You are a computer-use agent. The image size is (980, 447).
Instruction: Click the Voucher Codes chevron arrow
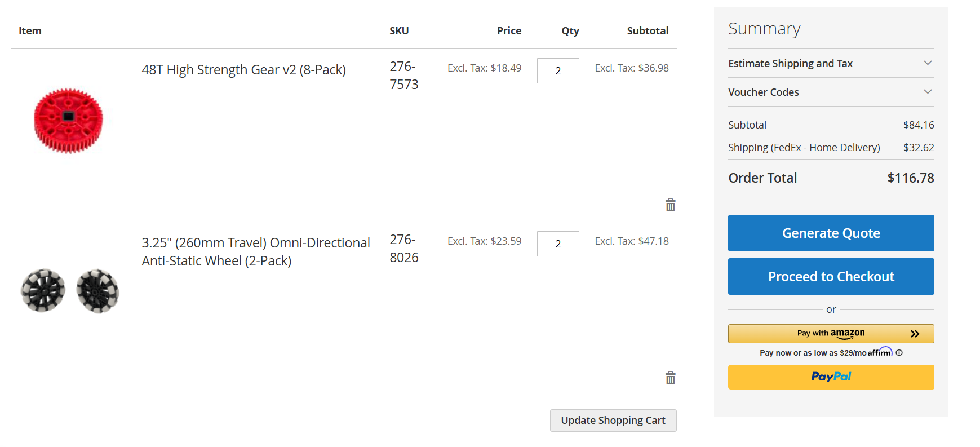(928, 92)
